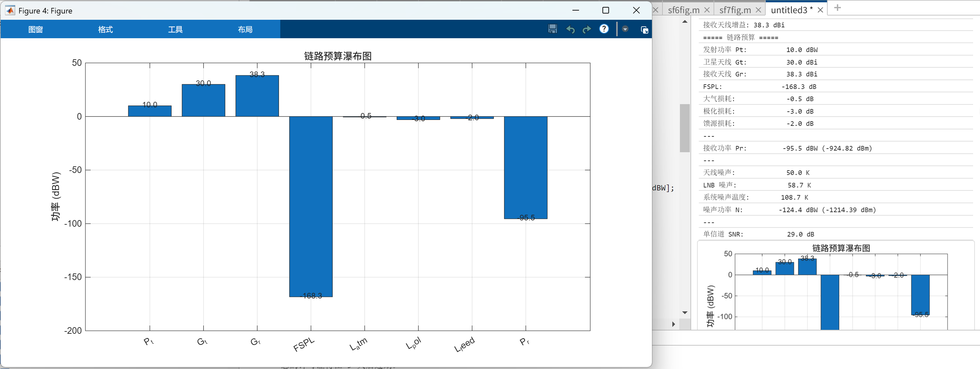Open the 格式 tab
The width and height of the screenshot is (980, 369).
106,29
